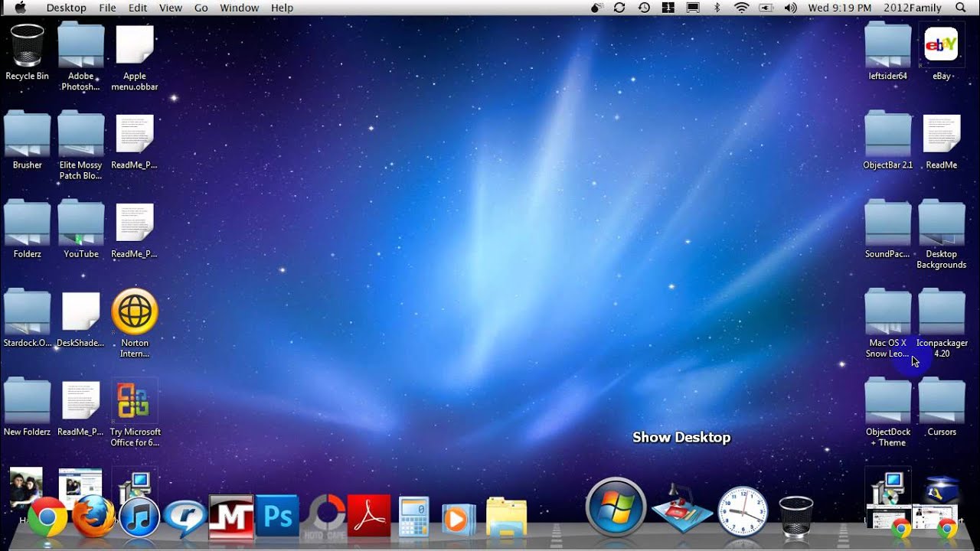The image size is (980, 551).
Task: Open the Window menu
Action: coord(240,8)
